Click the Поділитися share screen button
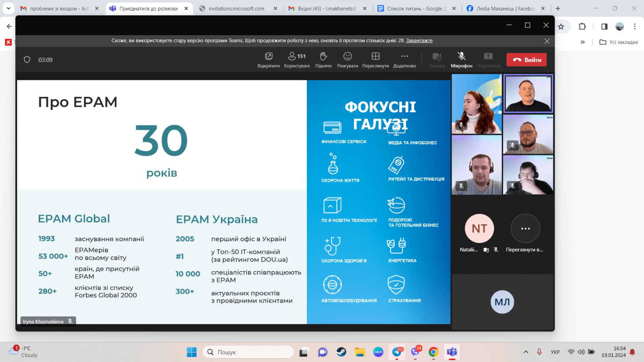 (488, 60)
